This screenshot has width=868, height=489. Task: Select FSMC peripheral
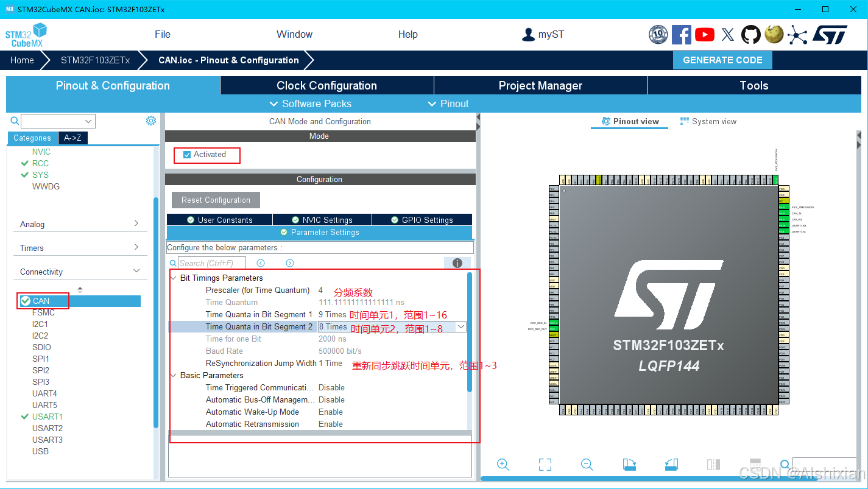pyautogui.click(x=43, y=312)
